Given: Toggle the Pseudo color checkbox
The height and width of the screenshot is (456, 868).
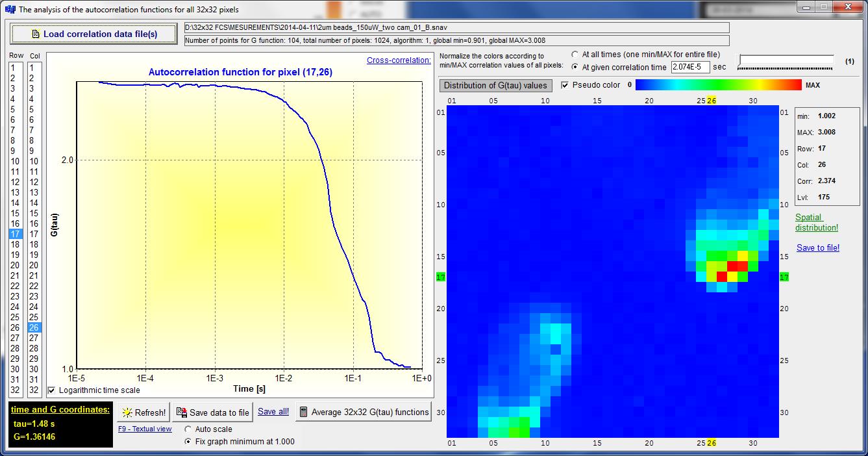Looking at the screenshot, I should pyautogui.click(x=565, y=85).
